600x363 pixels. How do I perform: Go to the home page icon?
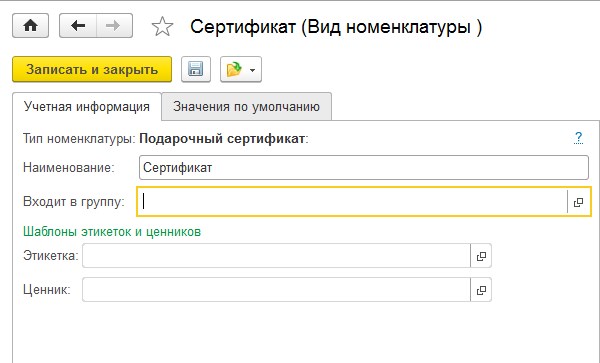point(31,26)
